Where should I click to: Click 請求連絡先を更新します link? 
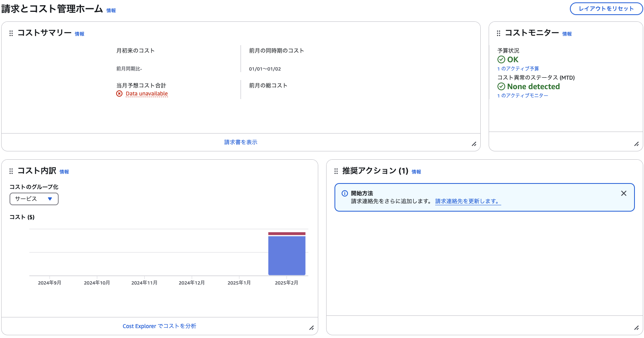pyautogui.click(x=468, y=201)
